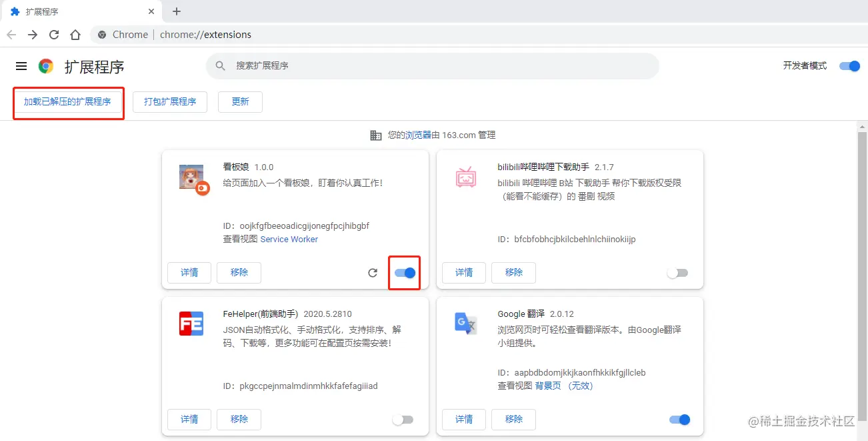Reload the page from browser toolbar
The width and height of the screenshot is (868, 441).
click(x=54, y=35)
